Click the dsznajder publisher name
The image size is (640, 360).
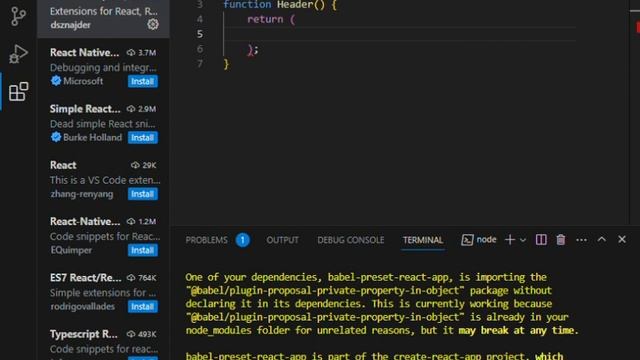[x=70, y=25]
